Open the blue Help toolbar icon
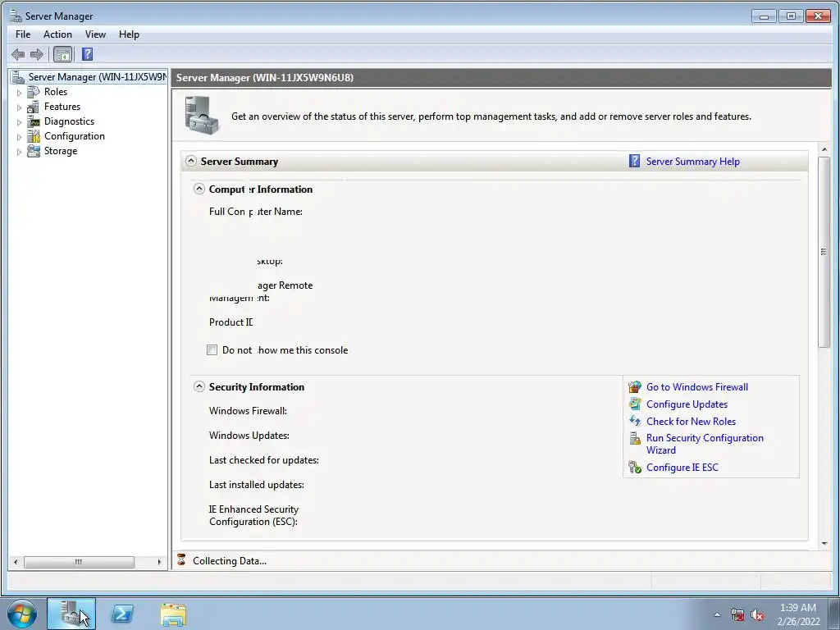Image resolution: width=840 pixels, height=630 pixels. pos(87,54)
